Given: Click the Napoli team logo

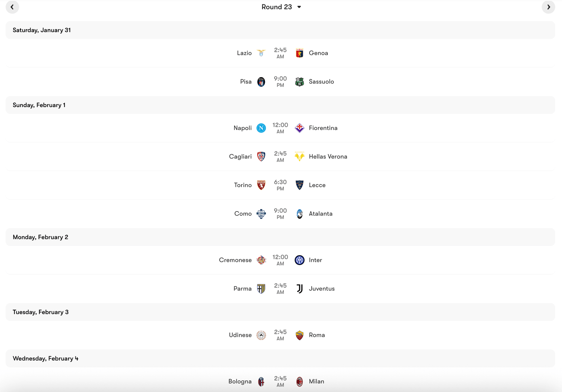Looking at the screenshot, I should [261, 128].
